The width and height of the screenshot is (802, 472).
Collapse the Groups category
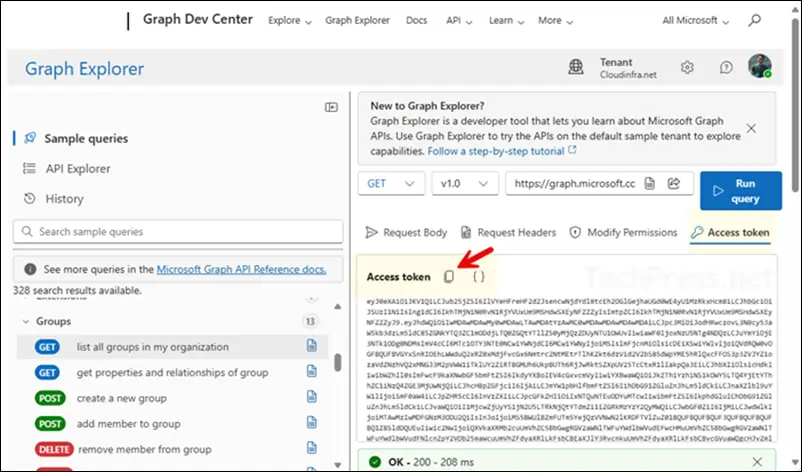click(x=25, y=322)
